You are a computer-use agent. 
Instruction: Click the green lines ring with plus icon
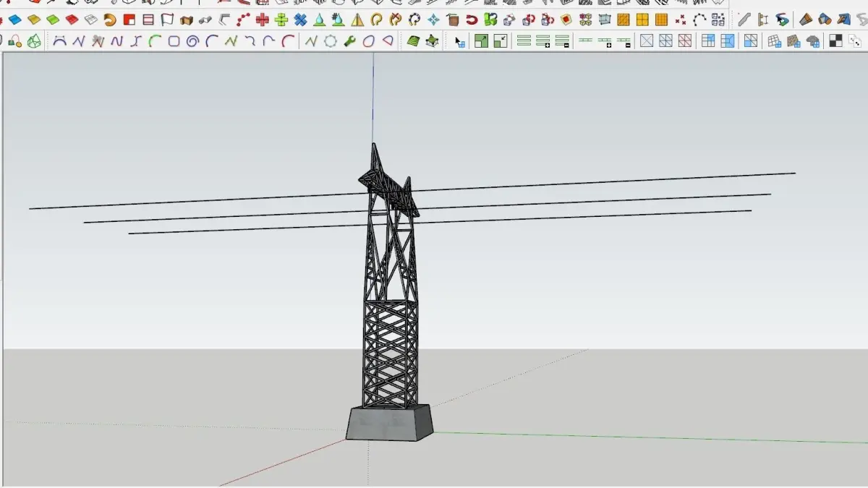coord(544,41)
